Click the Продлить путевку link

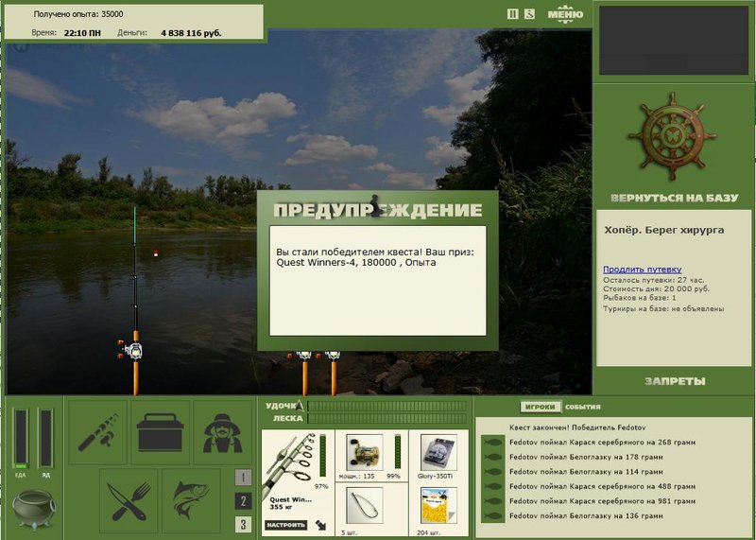pos(643,270)
